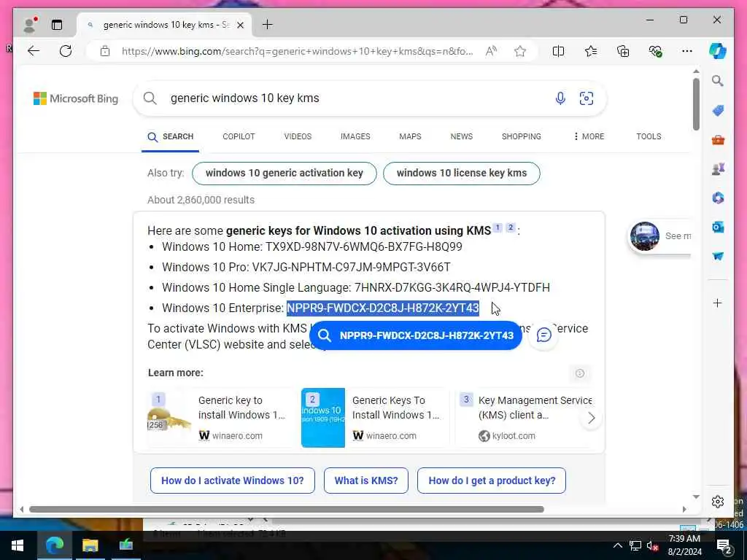The height and width of the screenshot is (560, 747).
Task: Open kyloot.com Key Management Service card
Action: point(524,418)
